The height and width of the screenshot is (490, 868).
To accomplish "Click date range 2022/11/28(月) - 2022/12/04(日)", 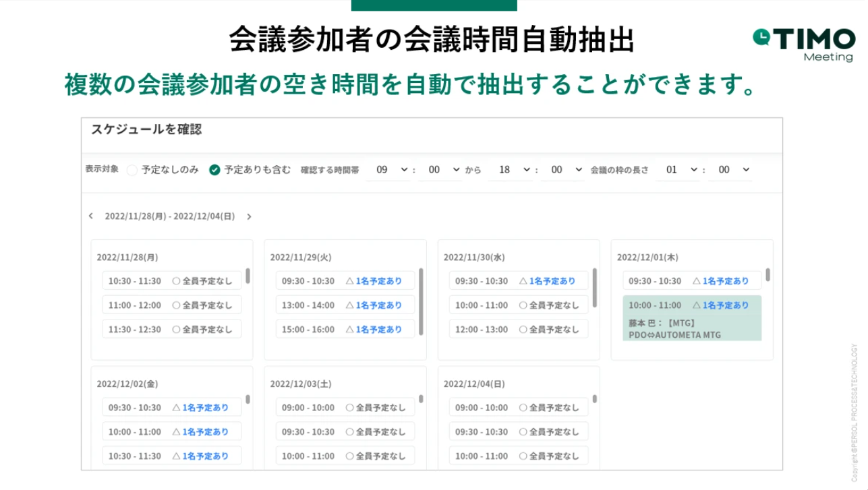I will [169, 216].
